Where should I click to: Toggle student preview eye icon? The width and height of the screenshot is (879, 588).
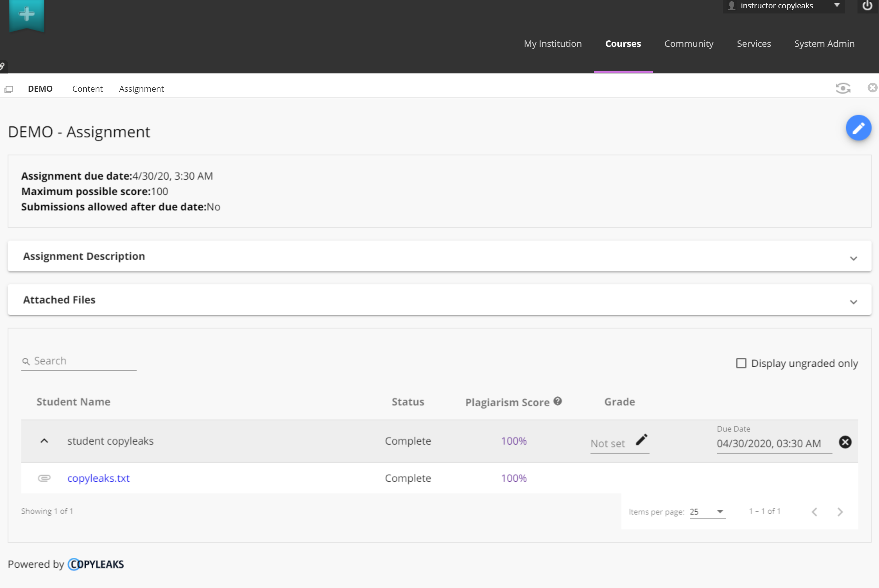(843, 88)
